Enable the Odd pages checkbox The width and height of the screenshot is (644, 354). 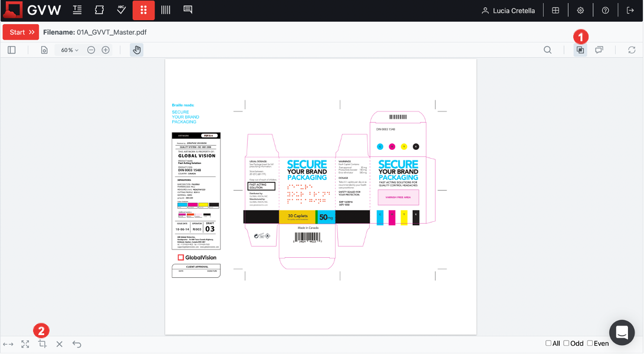tap(566, 343)
